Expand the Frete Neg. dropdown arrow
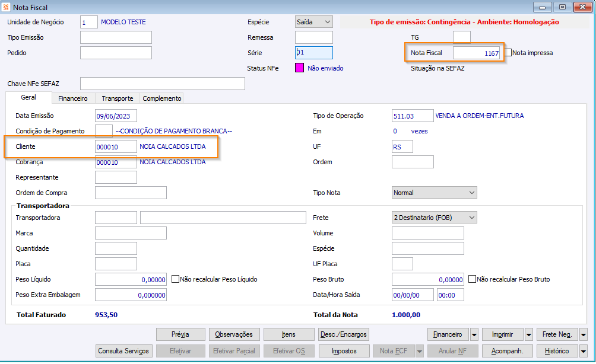 (584, 335)
